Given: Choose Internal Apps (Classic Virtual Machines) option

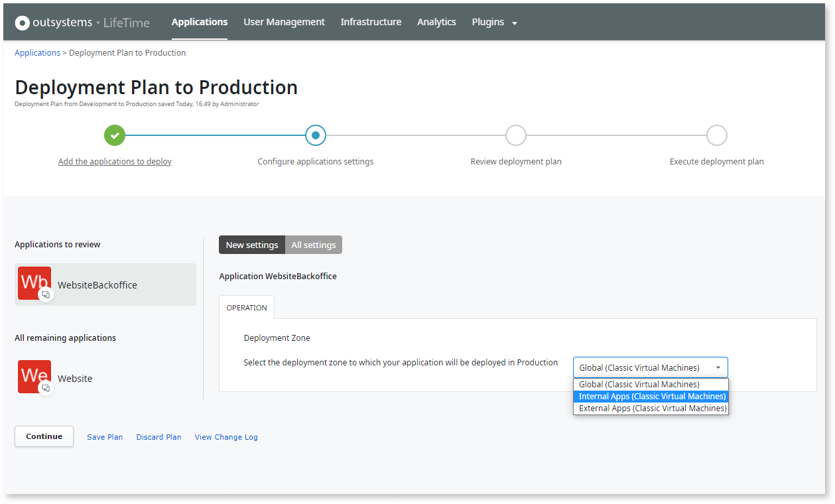Looking at the screenshot, I should click(x=651, y=397).
